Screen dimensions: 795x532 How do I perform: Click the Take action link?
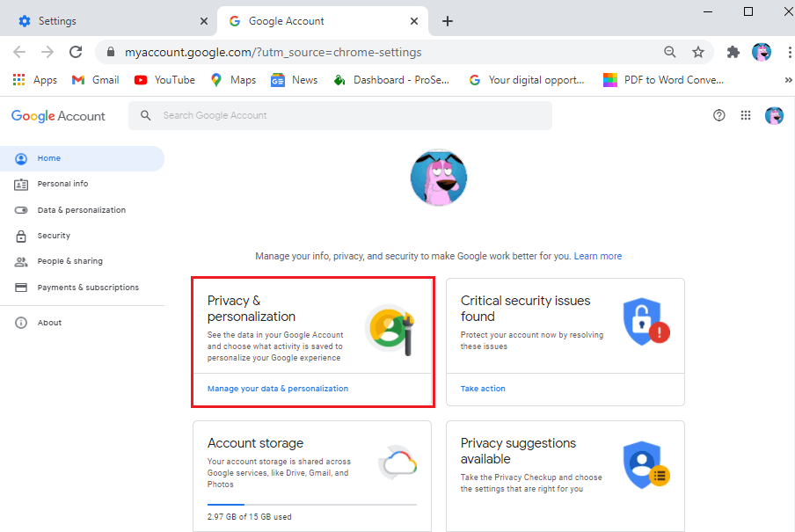point(483,389)
